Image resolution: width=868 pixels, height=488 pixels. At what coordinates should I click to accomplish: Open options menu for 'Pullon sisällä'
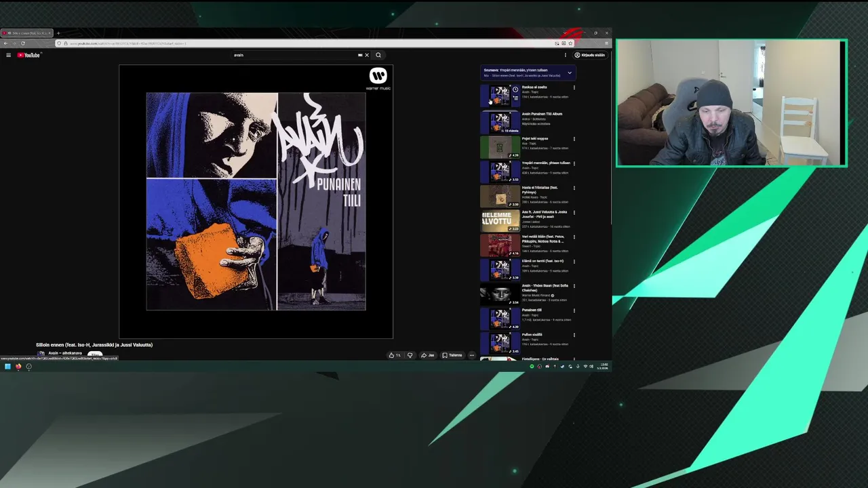[x=574, y=334]
